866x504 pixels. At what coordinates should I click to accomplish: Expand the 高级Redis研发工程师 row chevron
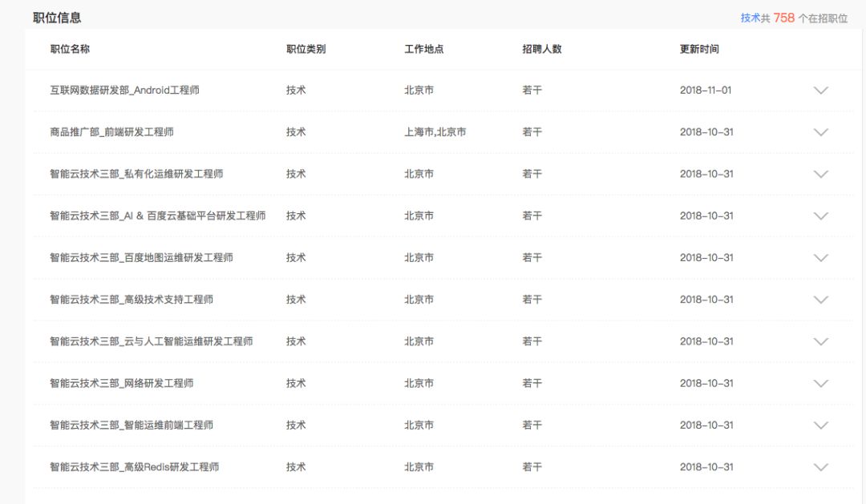pos(820,467)
